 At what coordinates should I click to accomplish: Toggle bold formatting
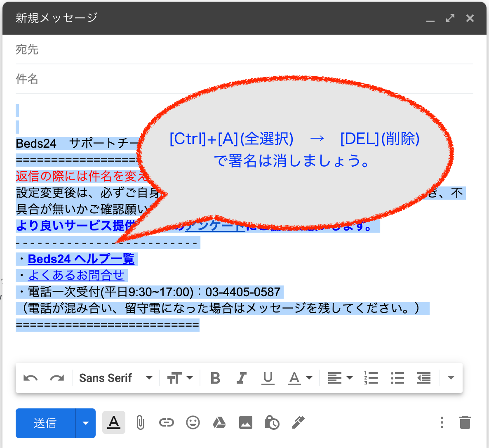pos(215,378)
